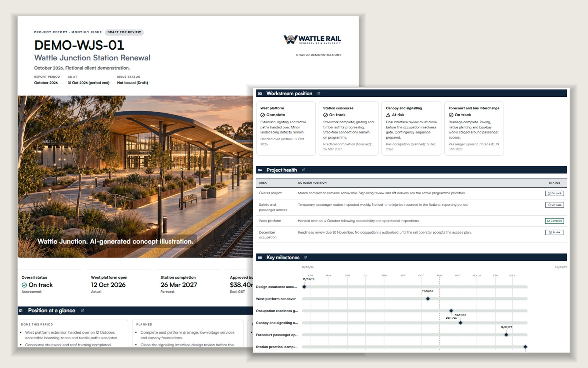Click the 'Canopy and signalling' card title
Screen dimensions: 588x368
(x=404, y=108)
